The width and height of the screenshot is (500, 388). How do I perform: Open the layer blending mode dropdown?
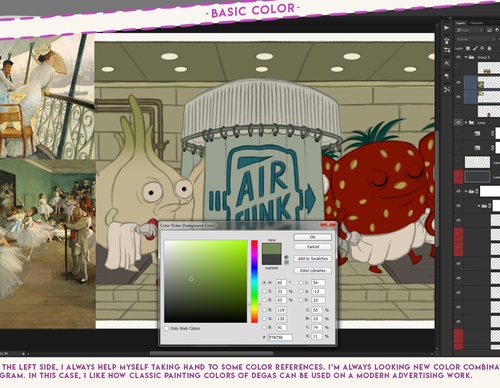point(475,39)
